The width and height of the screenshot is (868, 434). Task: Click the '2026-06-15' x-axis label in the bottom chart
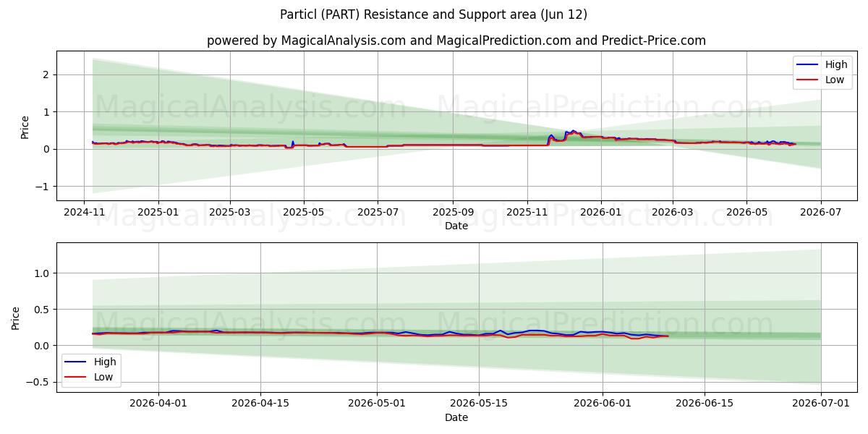coord(705,404)
